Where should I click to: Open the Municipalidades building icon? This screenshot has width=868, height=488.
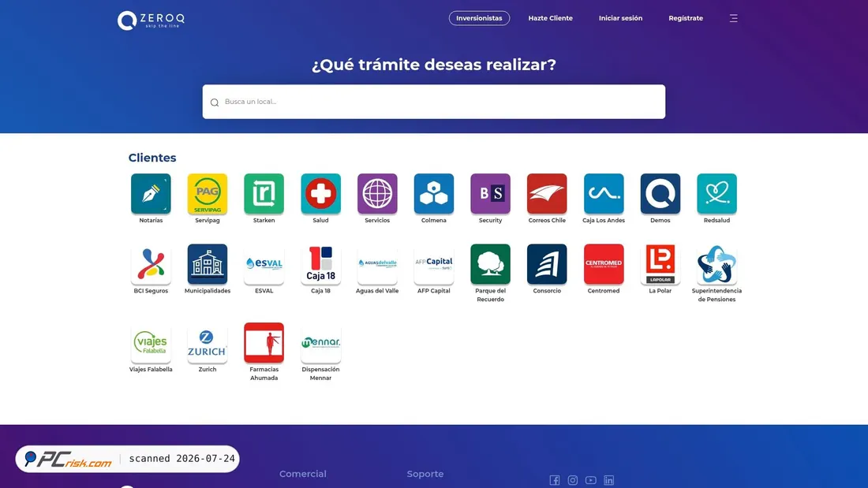[x=207, y=264]
